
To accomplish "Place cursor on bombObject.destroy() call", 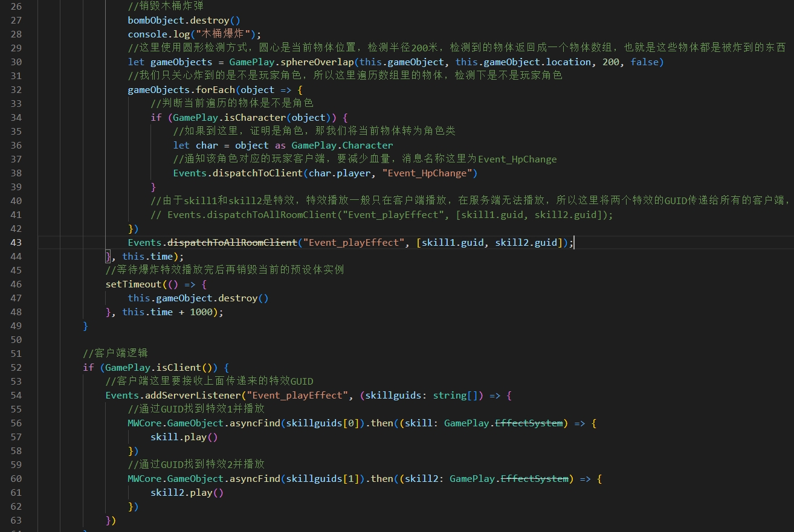I will [184, 21].
